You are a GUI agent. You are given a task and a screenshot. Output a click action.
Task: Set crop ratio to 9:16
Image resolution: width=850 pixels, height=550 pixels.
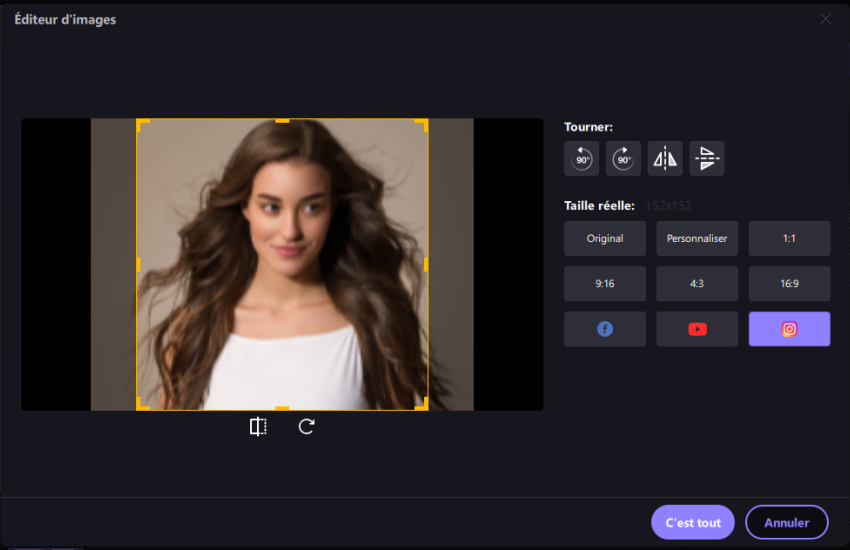[x=605, y=284]
